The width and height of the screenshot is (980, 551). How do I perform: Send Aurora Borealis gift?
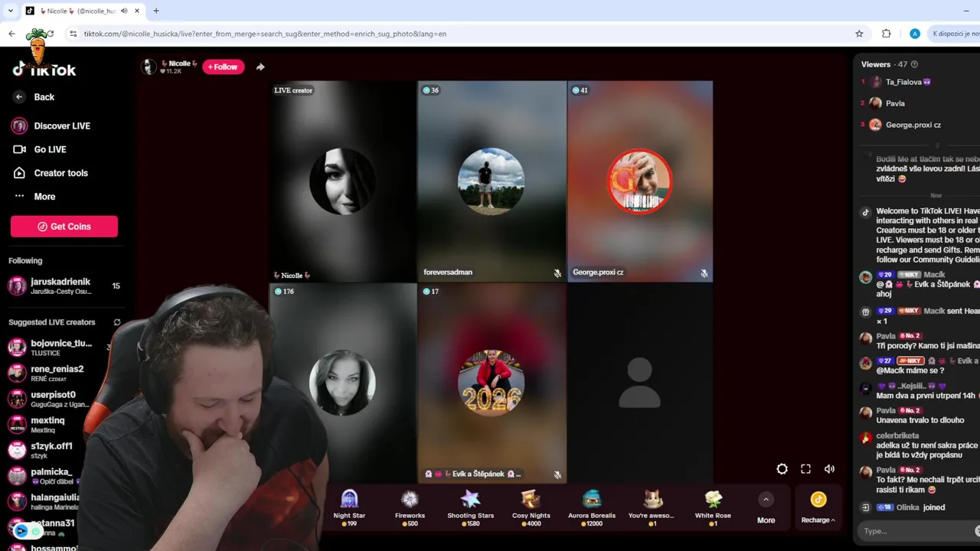point(591,508)
